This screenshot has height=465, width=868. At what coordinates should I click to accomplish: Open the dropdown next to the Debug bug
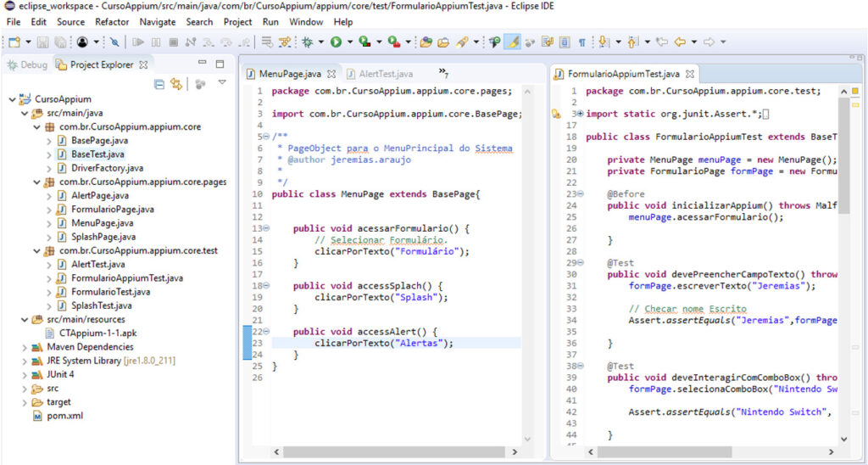(x=321, y=42)
